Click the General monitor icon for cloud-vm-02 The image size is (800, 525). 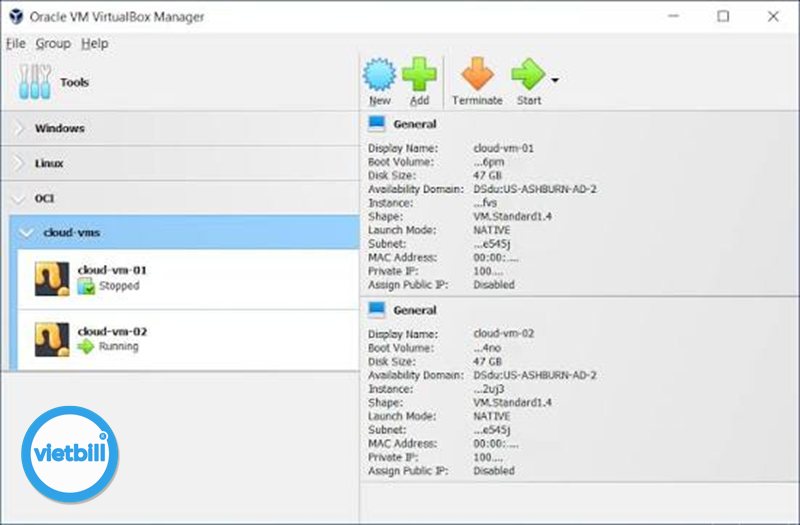coord(377,310)
